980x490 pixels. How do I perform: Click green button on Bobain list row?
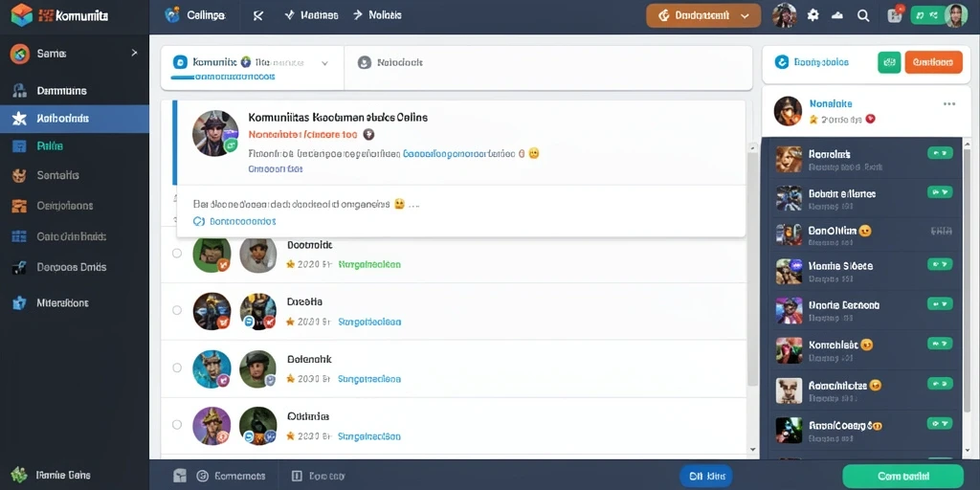[x=940, y=191]
